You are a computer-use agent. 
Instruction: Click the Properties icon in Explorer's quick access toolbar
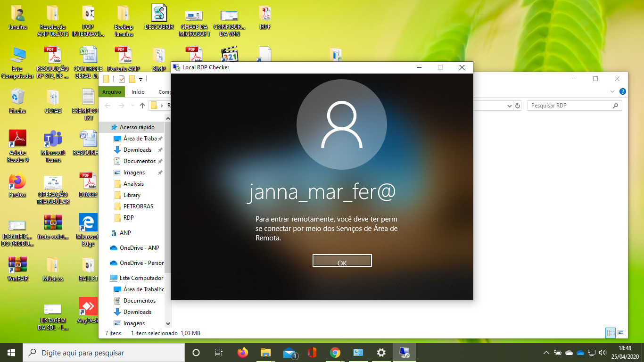tap(122, 79)
